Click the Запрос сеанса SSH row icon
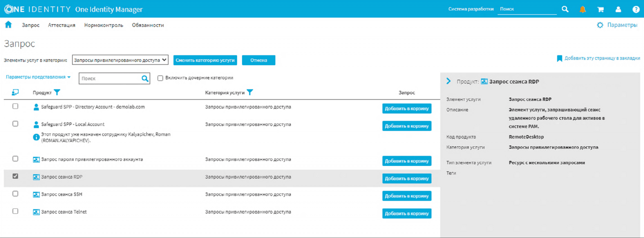 [x=36, y=195]
